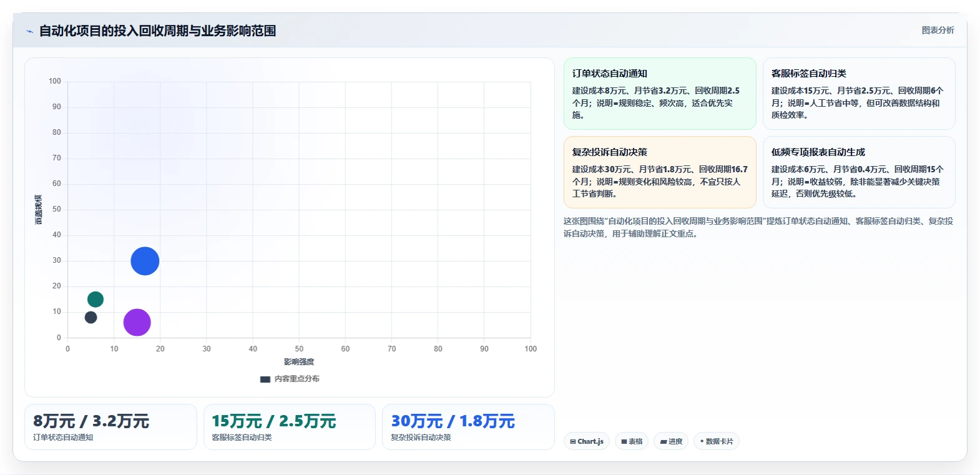The image size is (980, 475).
Task: Click the lightning icon beside the title
Action: (29, 31)
